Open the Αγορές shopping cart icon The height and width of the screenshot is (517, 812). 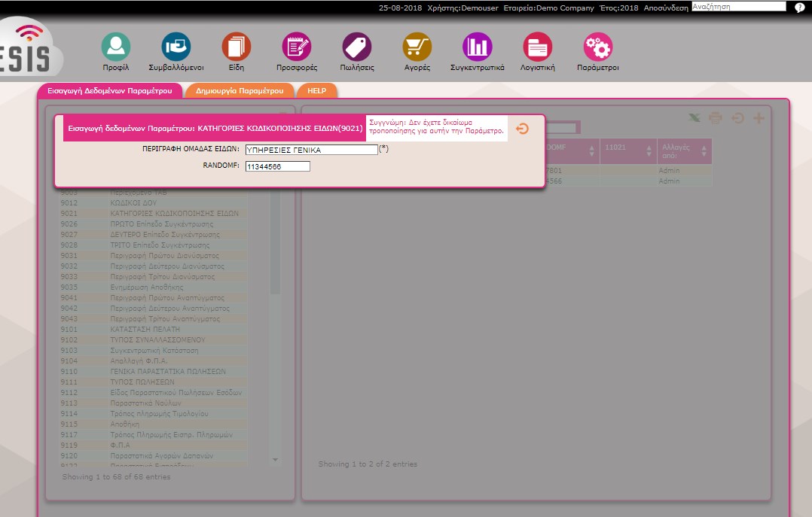point(417,47)
